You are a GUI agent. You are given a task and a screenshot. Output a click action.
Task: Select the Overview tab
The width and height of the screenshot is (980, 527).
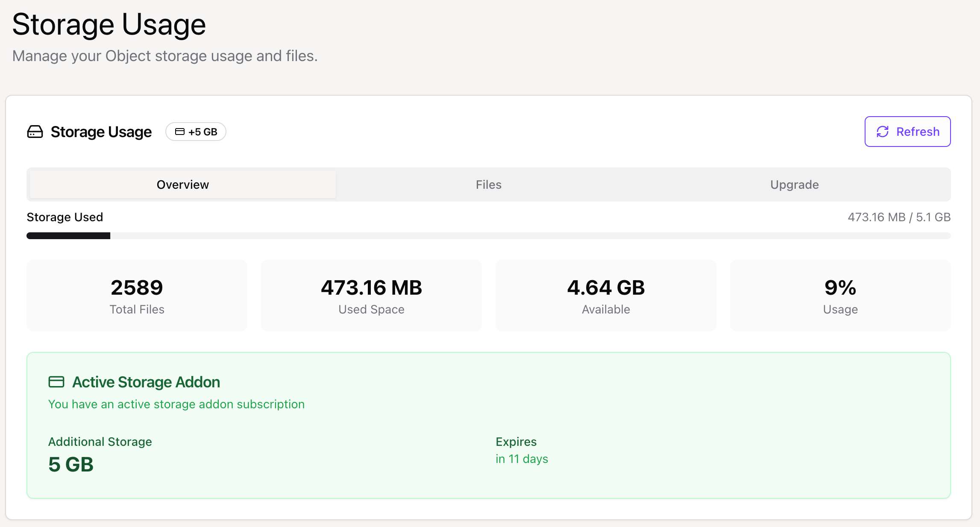click(182, 184)
